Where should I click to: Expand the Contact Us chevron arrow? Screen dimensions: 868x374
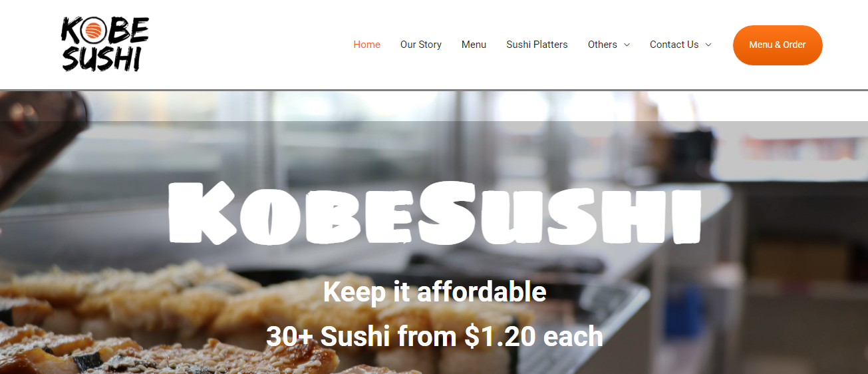708,45
